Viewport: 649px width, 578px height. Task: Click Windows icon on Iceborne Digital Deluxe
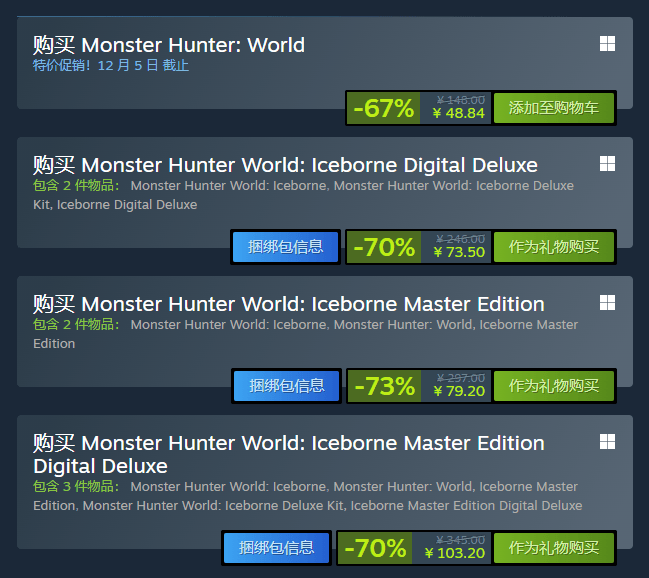(607, 164)
